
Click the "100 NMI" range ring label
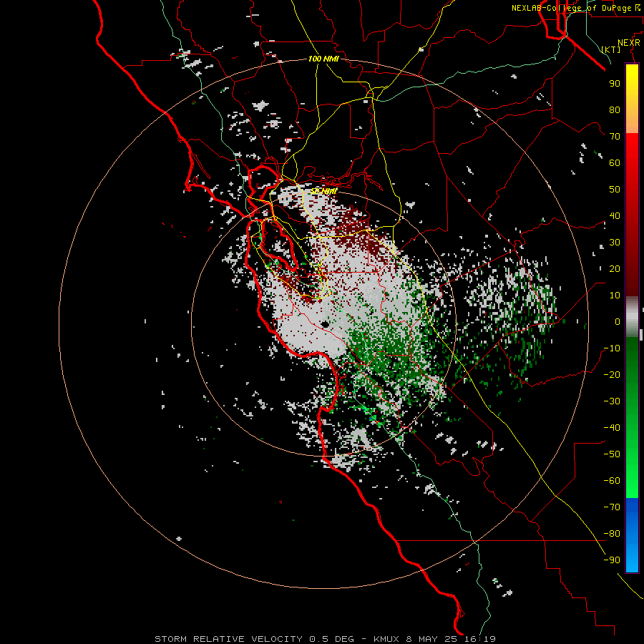click(323, 59)
